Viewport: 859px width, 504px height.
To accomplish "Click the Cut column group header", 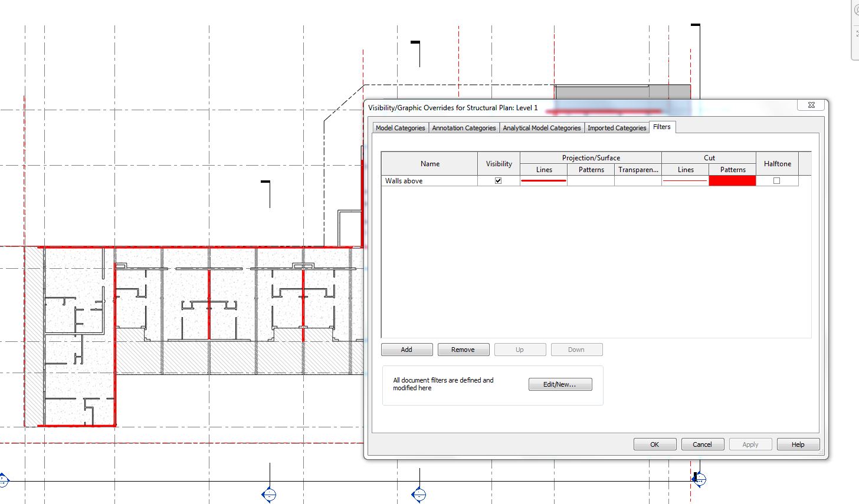I will 709,158.
